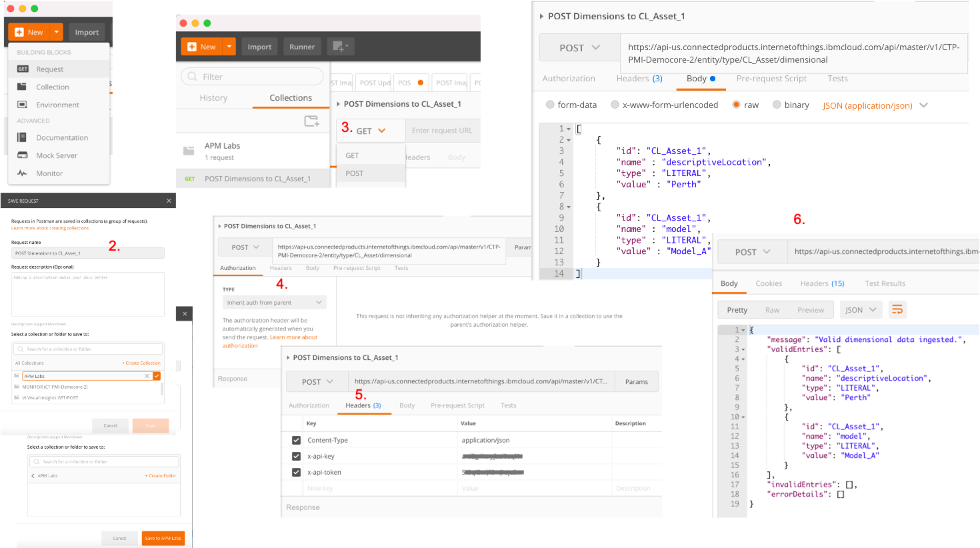This screenshot has width=980, height=548.
Task: Click the Enter request URL field
Action: click(x=443, y=131)
